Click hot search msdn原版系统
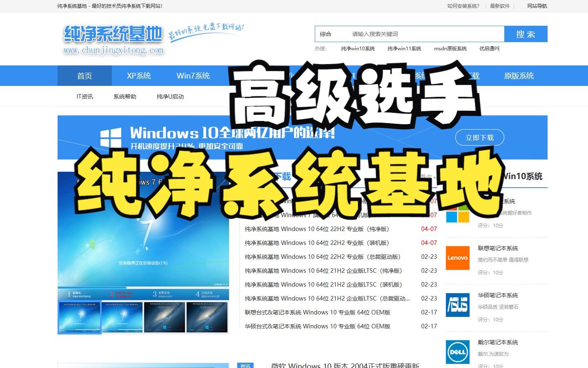Screen dimensions: 588x368 click(x=450, y=49)
